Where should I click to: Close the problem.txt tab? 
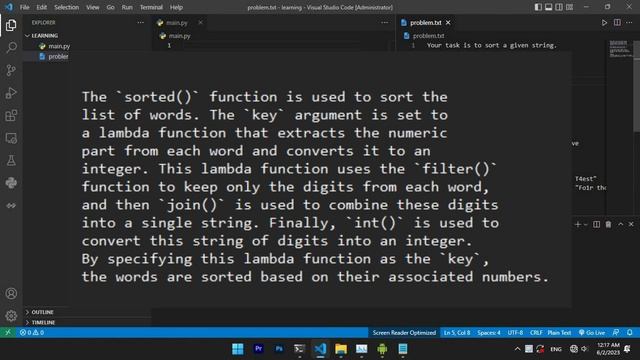click(x=448, y=23)
